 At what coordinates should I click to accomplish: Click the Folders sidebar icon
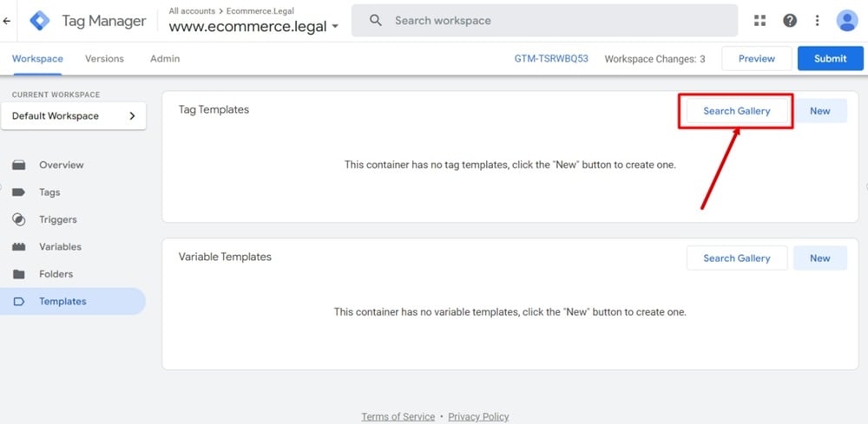(19, 274)
